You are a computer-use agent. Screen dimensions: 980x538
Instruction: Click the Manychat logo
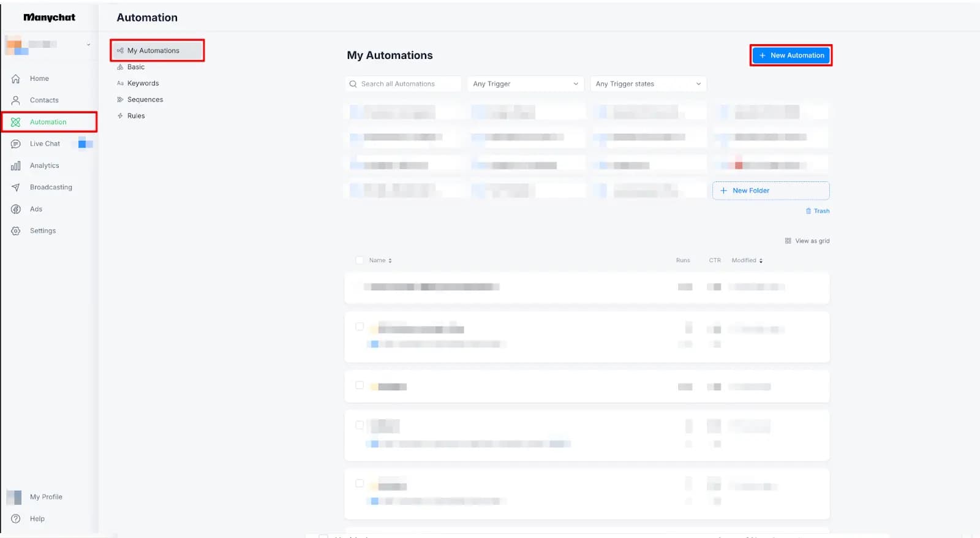click(x=49, y=18)
